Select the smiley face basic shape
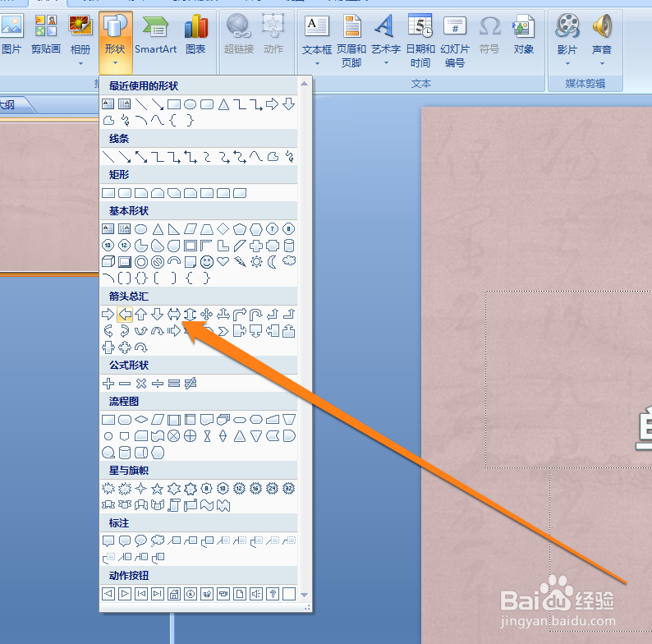The height and width of the screenshot is (644, 652). [207, 262]
